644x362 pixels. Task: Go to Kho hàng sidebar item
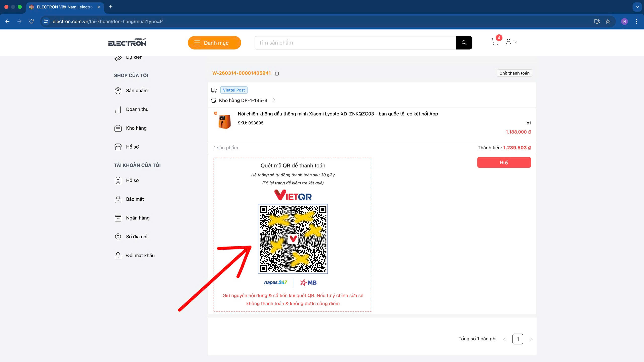coord(136,128)
